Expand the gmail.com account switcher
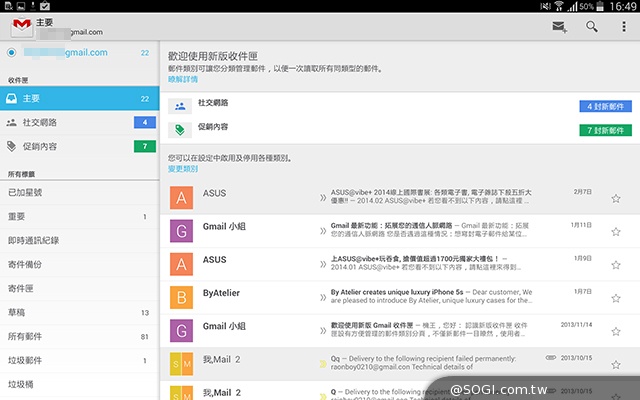Viewport: 640px width, 400px height. [x=70, y=53]
